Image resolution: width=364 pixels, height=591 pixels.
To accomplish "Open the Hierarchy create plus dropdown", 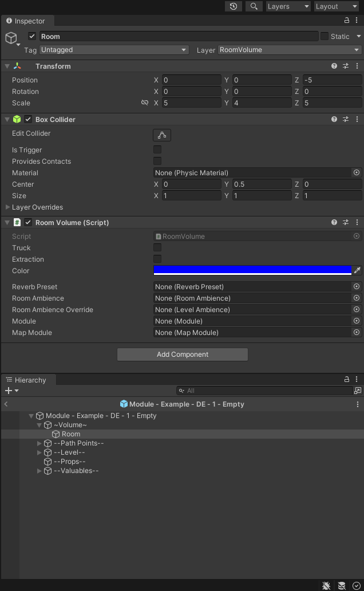I will pyautogui.click(x=11, y=391).
